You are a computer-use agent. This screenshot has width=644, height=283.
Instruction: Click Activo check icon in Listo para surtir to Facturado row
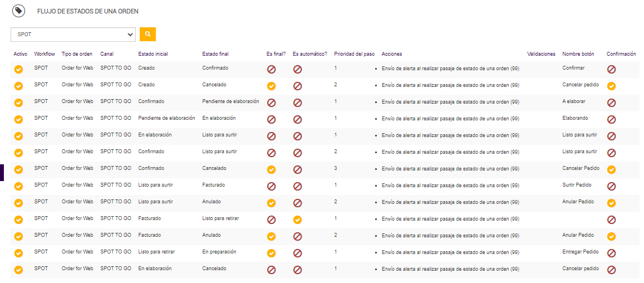(18, 187)
